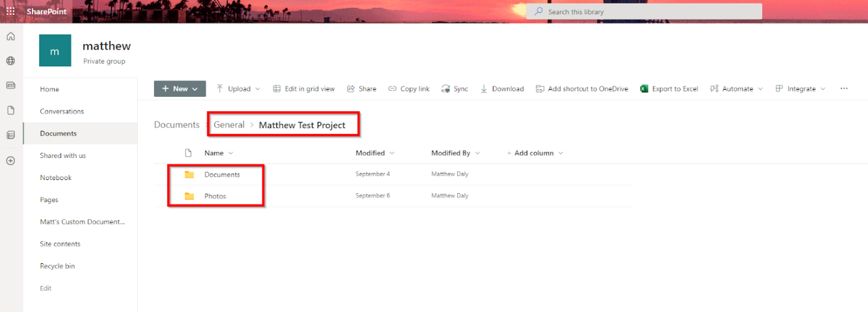Click the Photos folder icon

(x=189, y=196)
